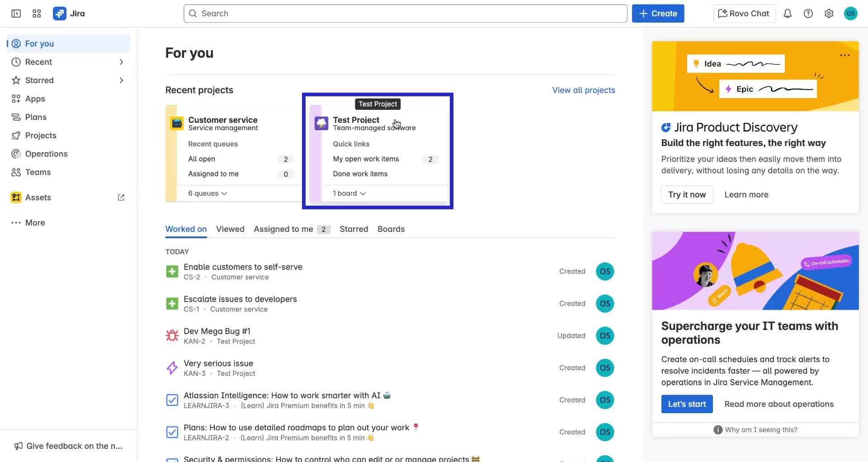Image resolution: width=868 pixels, height=462 pixels.
Task: Collapse the sidebar with the panel icon
Action: (x=16, y=14)
